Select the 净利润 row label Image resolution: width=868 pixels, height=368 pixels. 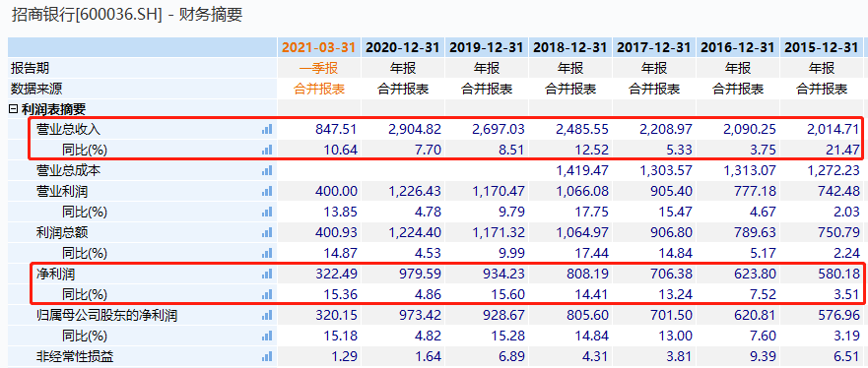[x=55, y=275]
